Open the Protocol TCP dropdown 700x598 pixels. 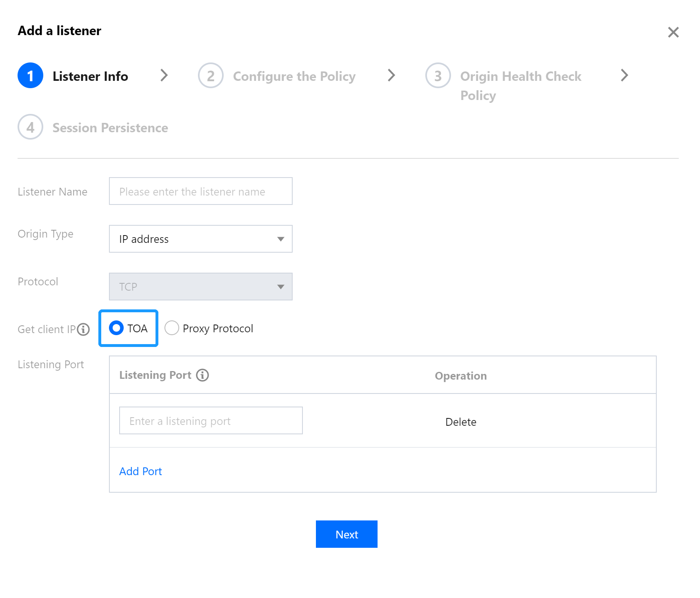[x=200, y=287]
